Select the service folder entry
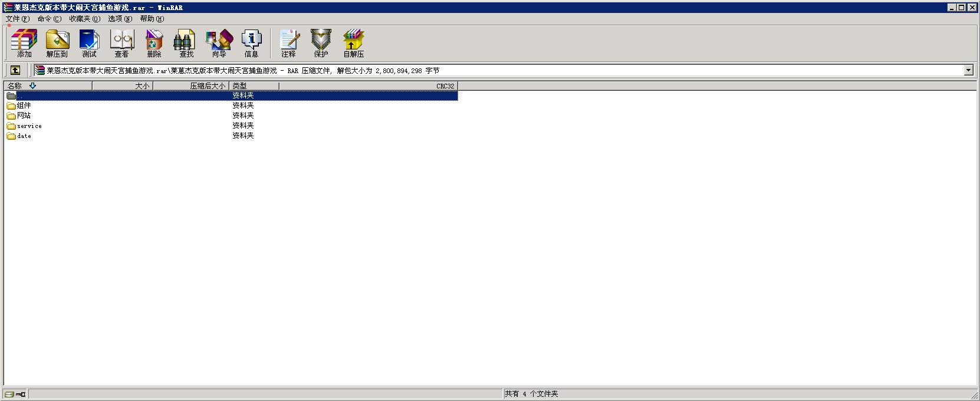980x401 pixels. pyautogui.click(x=29, y=126)
